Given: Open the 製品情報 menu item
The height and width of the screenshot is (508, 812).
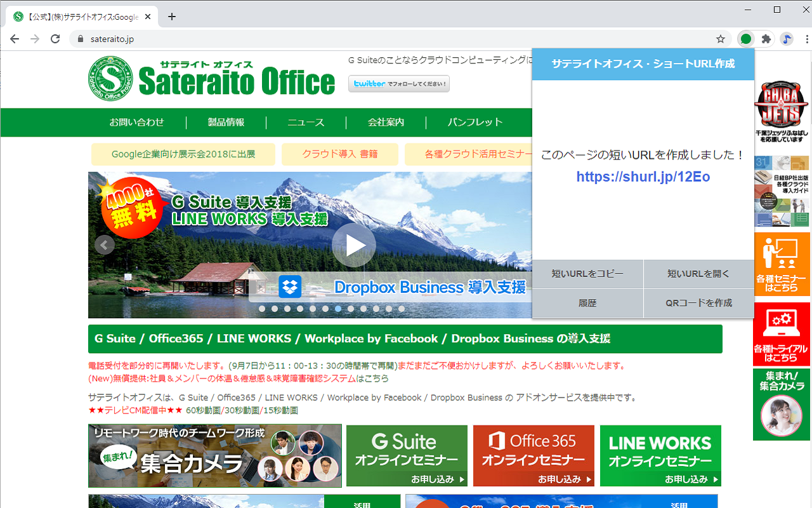Looking at the screenshot, I should [x=226, y=123].
